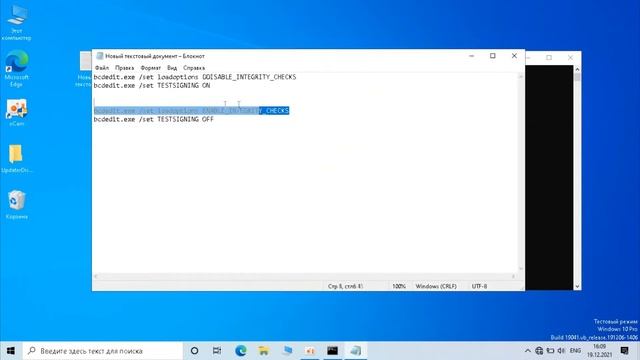Viewport: 640px width, 360px height.
Task: Select Microsoft Edge desktop shortcut
Action: pos(16,69)
